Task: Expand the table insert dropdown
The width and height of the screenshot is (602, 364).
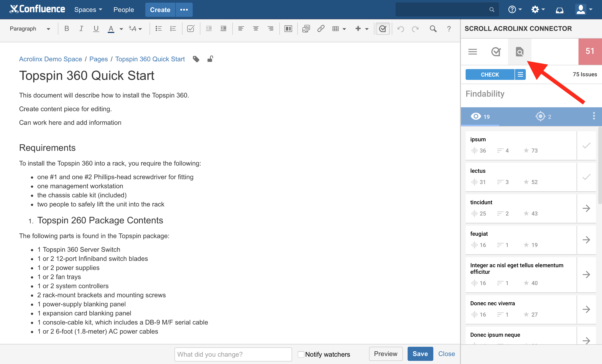Action: click(x=344, y=29)
